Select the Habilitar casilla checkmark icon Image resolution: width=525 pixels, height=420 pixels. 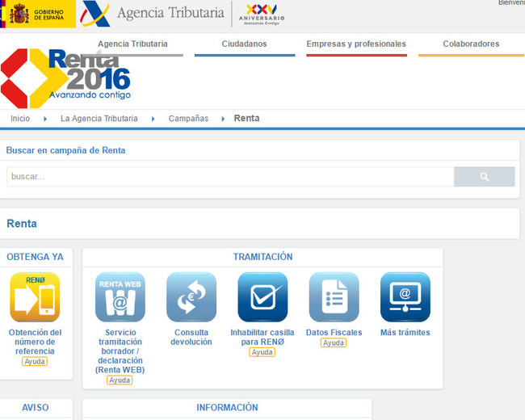(262, 297)
